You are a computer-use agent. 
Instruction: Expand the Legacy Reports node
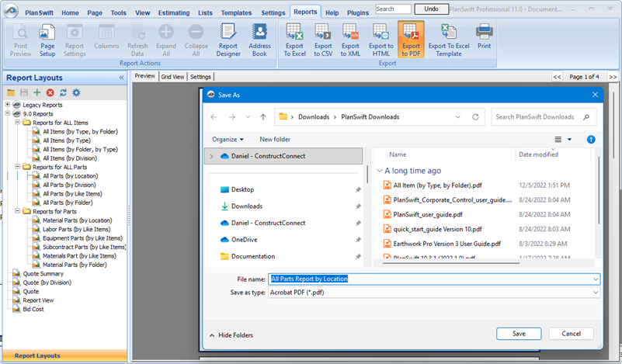(x=8, y=105)
